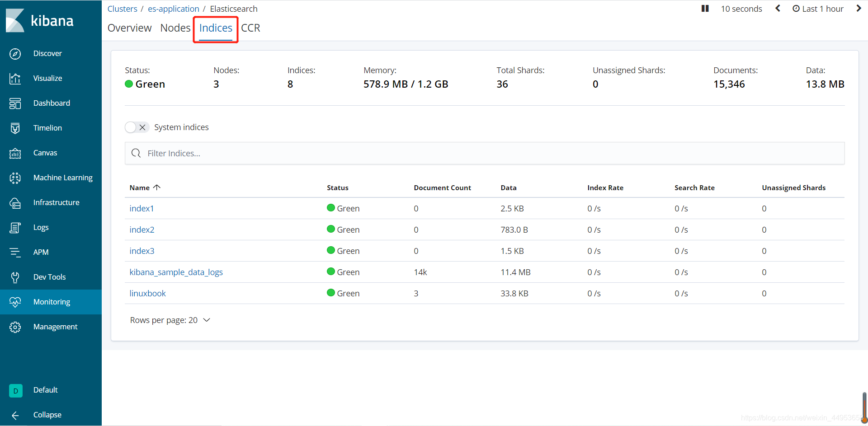Viewport: 868px width, 426px height.
Task: Sort by Status column header
Action: coord(338,188)
